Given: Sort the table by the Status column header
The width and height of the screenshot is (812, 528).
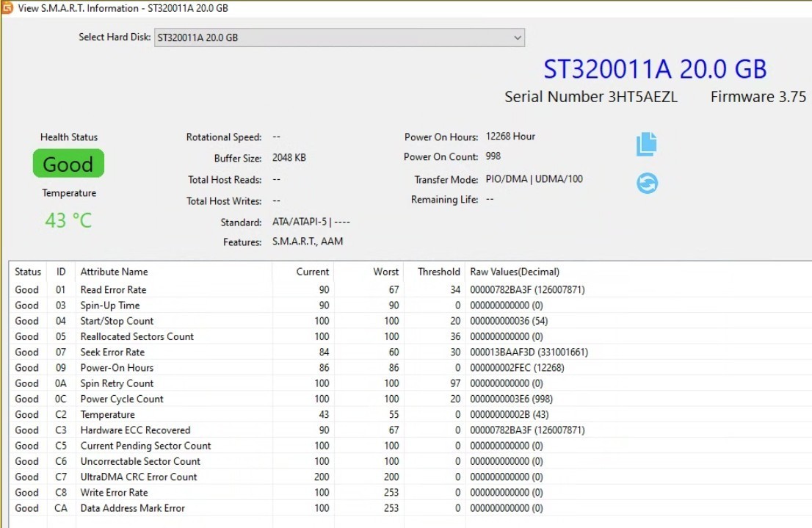Looking at the screenshot, I should coord(28,272).
